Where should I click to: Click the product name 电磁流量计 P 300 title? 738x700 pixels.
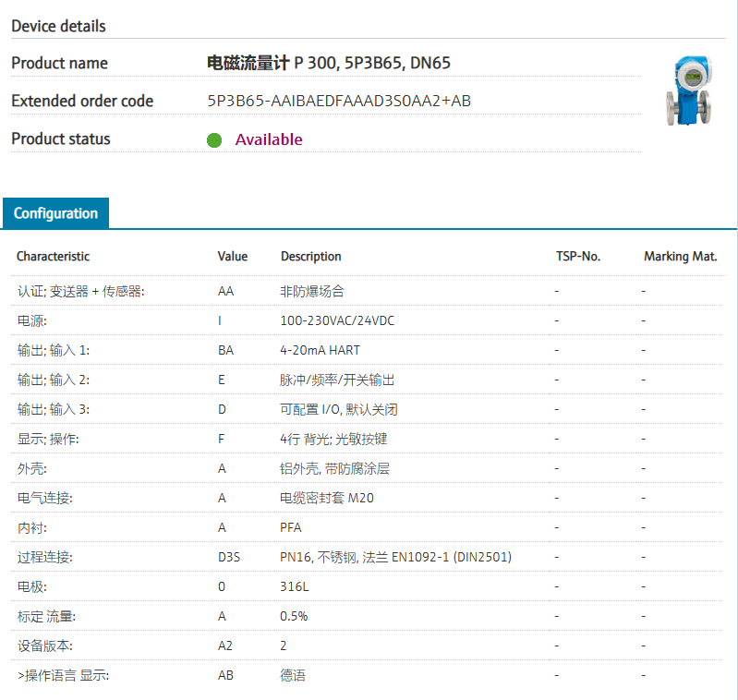tap(329, 63)
